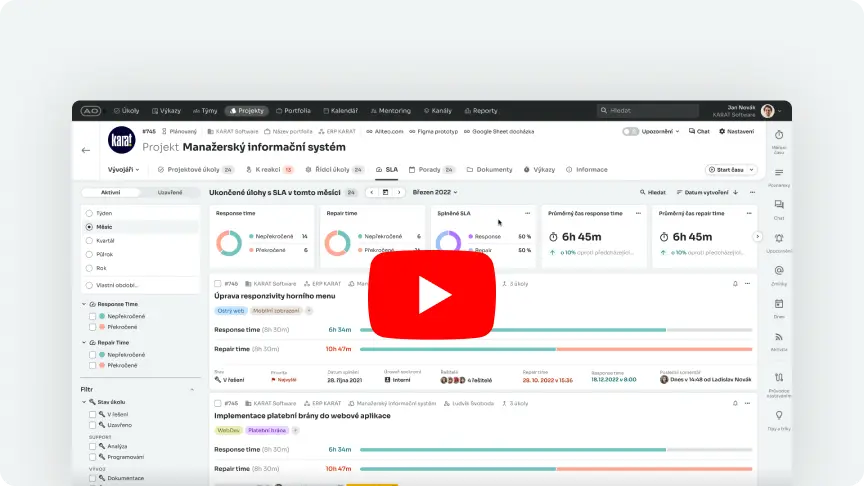Screen dimensions: 864x486
Task: Open Aktivita feed icon in the sidebar
Action: 779,337
